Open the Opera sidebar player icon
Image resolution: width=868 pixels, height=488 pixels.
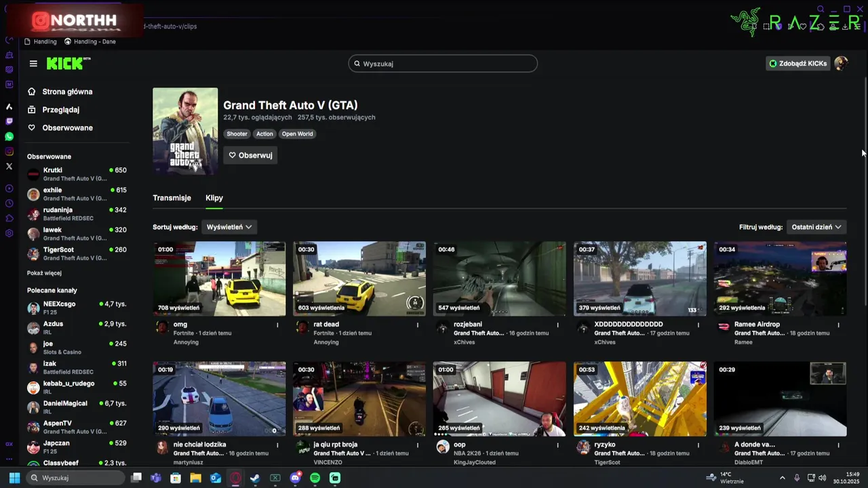click(9, 188)
